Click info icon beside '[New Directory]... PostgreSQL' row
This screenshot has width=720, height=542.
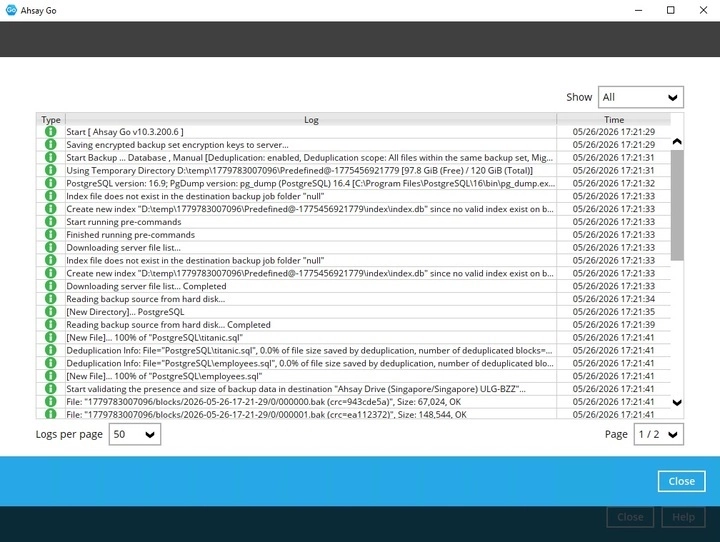51,312
